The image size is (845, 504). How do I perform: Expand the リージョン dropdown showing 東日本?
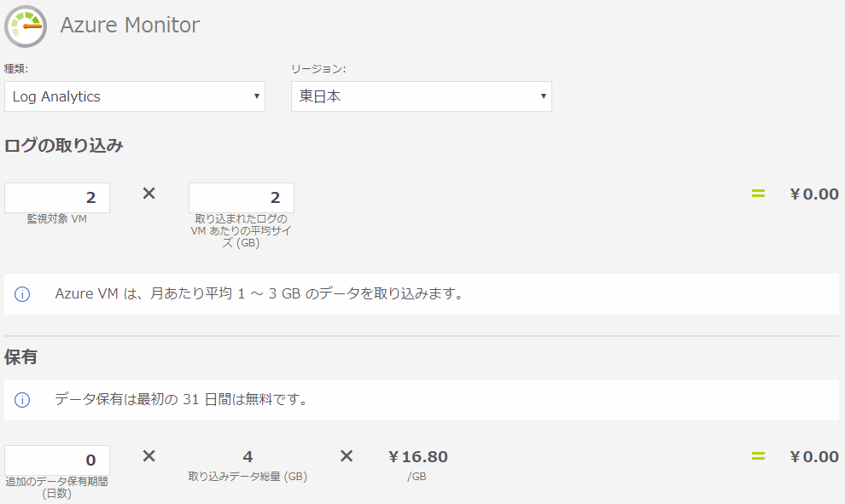pyautogui.click(x=422, y=96)
